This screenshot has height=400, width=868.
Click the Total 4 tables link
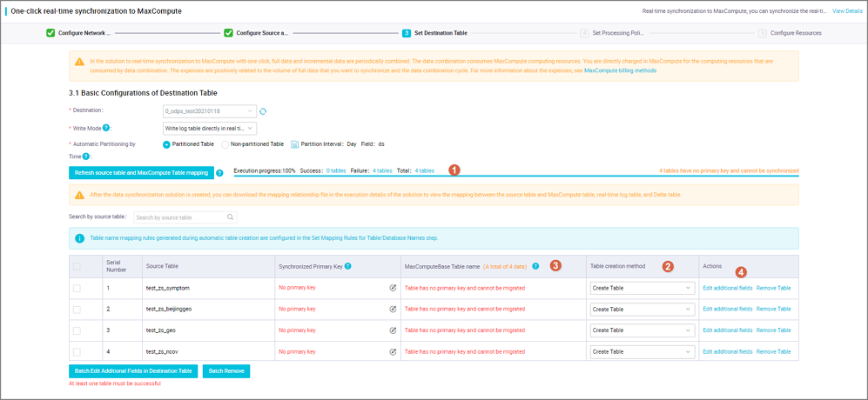[425, 171]
